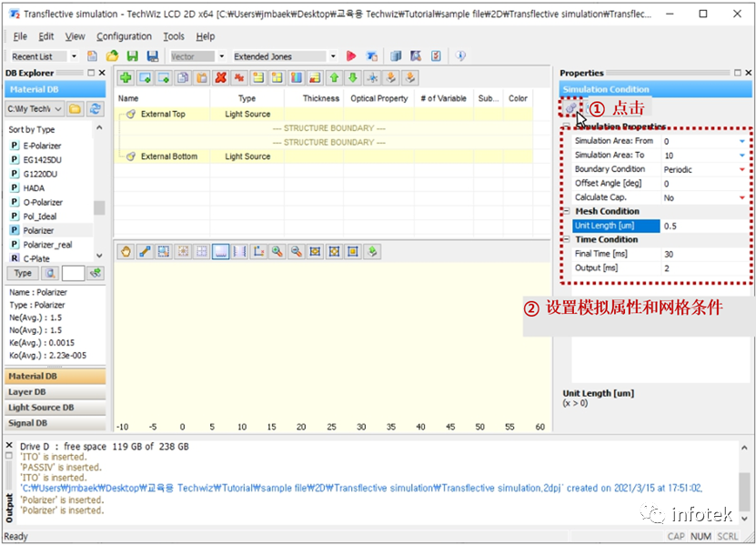Click the green export arrow icon in viewer toolbar
The height and width of the screenshot is (545, 756).
click(x=372, y=251)
